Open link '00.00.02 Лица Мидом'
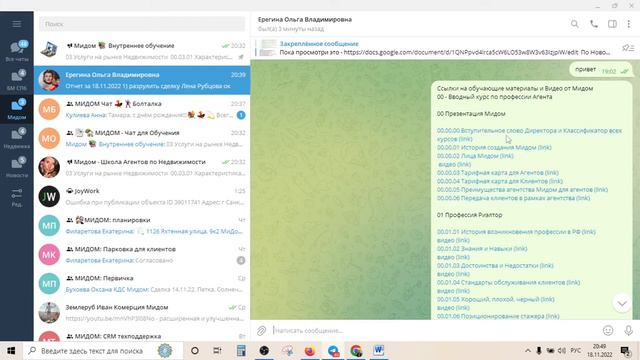 [x=475, y=156]
